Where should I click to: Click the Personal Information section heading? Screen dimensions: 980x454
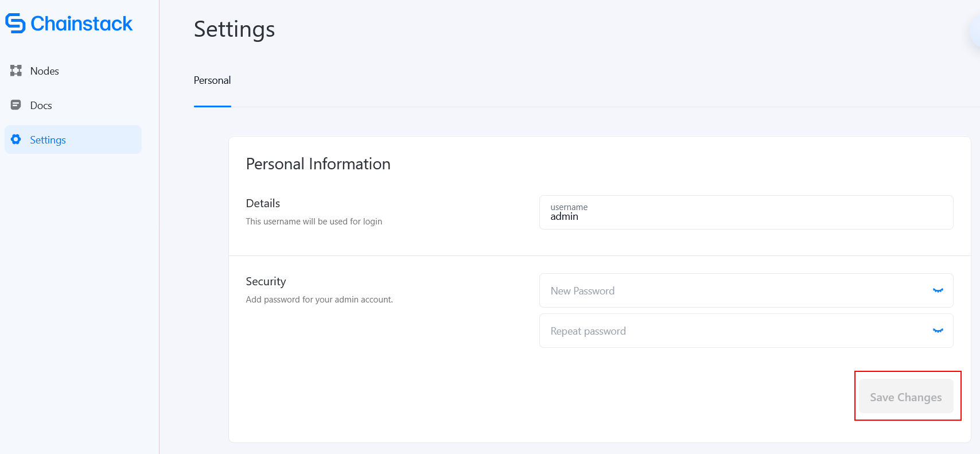click(318, 164)
